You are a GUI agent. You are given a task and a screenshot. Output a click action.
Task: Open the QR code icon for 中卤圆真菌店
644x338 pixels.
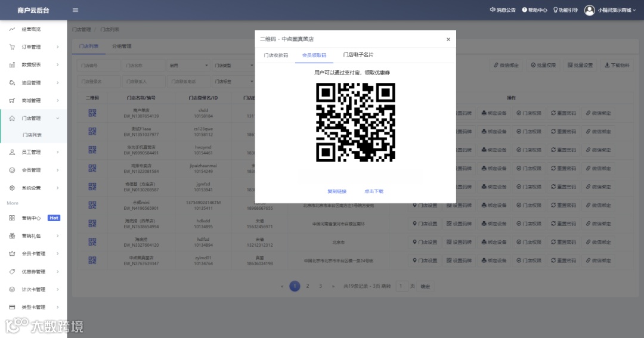click(92, 261)
